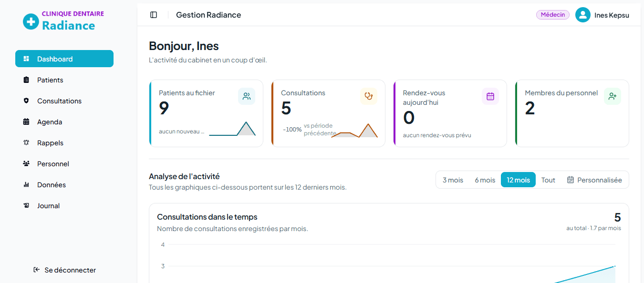Click the Ines Kepsu avatar icon
Screen dimensions: 644x283
coord(583,15)
